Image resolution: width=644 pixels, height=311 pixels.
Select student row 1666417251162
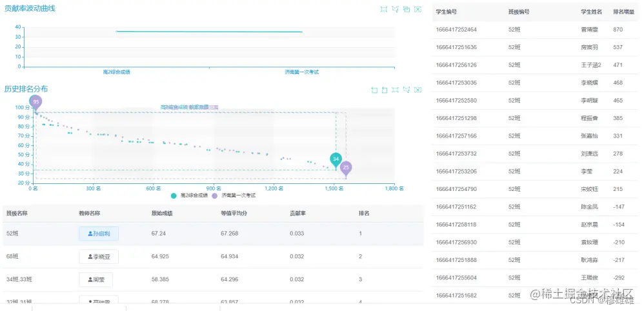[536, 206]
